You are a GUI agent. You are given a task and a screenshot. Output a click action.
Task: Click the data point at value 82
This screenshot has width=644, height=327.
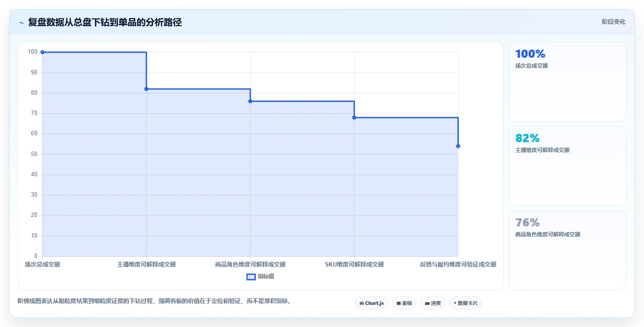(x=146, y=89)
